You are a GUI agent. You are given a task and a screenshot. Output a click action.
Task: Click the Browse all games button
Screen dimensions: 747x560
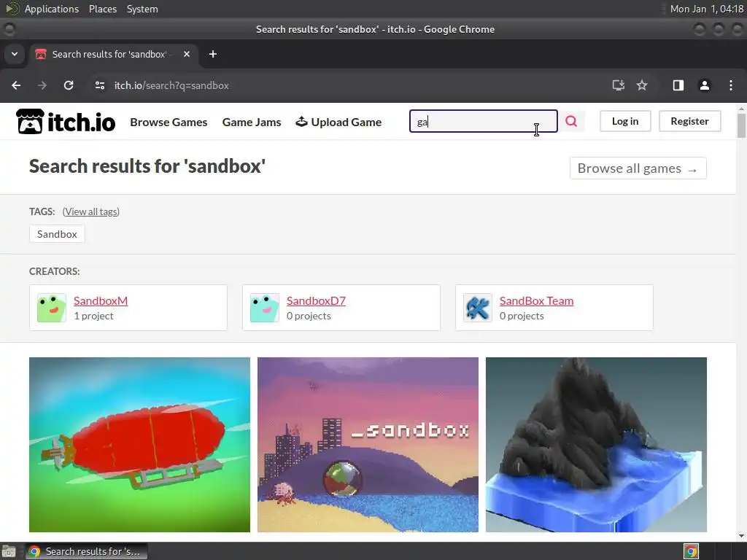(638, 168)
